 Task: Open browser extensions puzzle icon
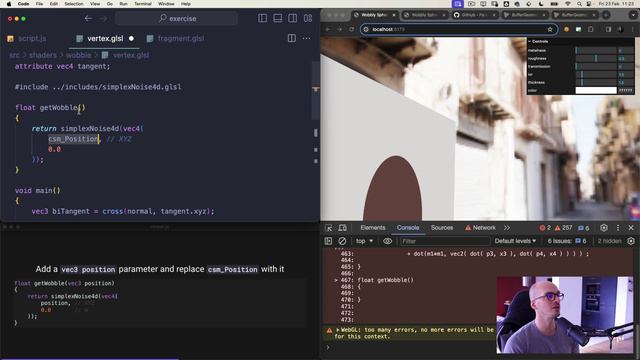click(x=591, y=29)
